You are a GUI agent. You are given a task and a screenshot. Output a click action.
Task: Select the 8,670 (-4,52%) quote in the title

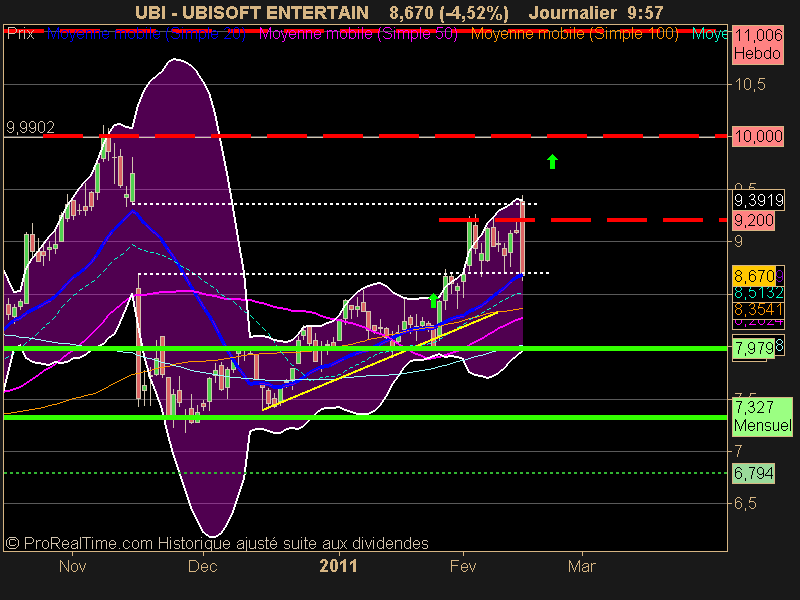[x=448, y=13]
